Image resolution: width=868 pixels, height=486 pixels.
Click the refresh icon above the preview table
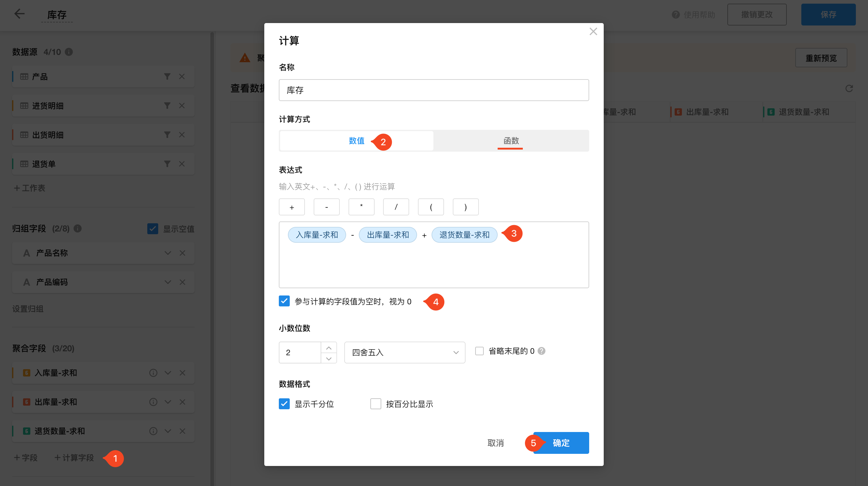849,88
